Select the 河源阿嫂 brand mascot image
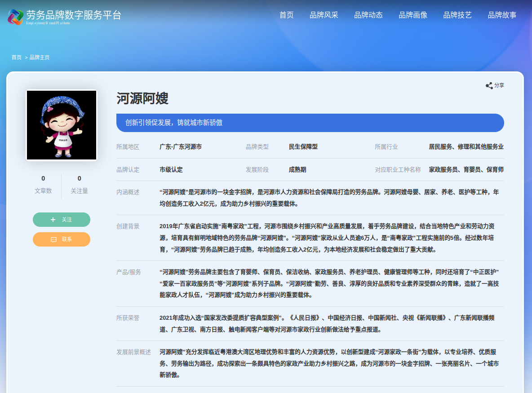Screen dimensions: 532x393 (x=62, y=125)
